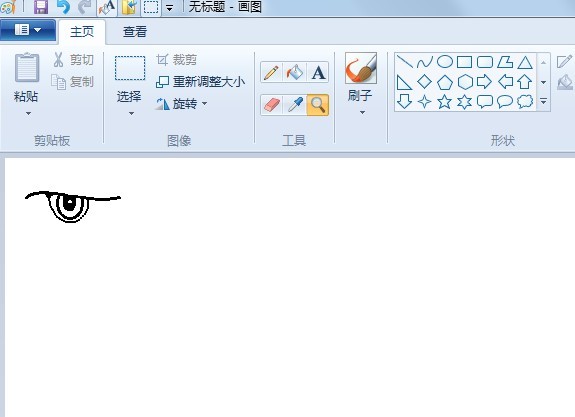Viewport: 575px width, 417px height.
Task: Select the Eraser tool
Action: [271, 105]
